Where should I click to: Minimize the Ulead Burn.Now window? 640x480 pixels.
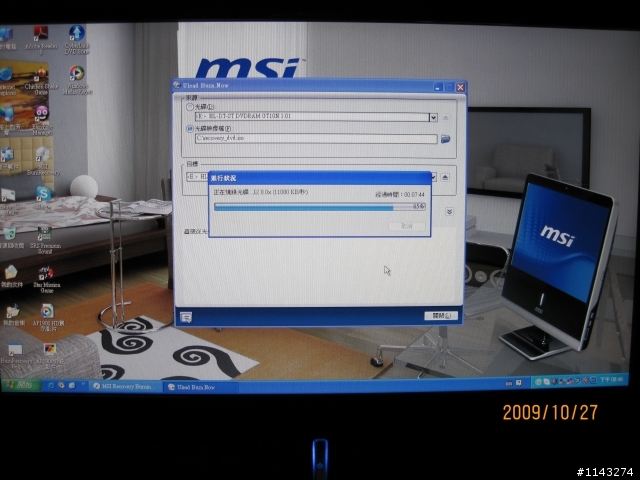coord(438,87)
